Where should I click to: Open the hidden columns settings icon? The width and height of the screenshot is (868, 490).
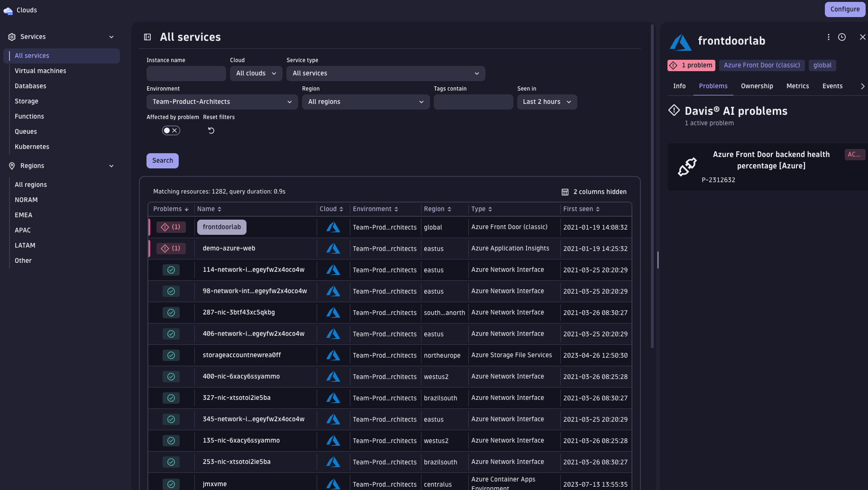565,192
